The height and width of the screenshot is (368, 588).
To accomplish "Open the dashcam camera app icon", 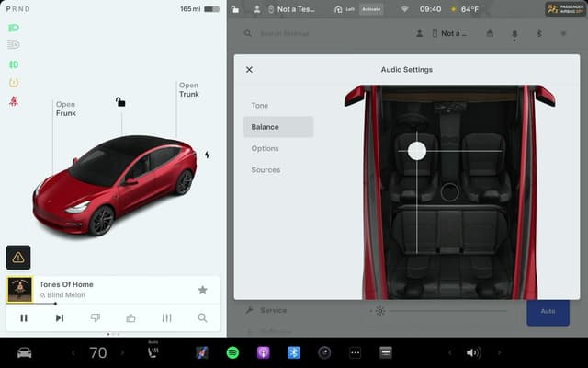I will pos(324,352).
